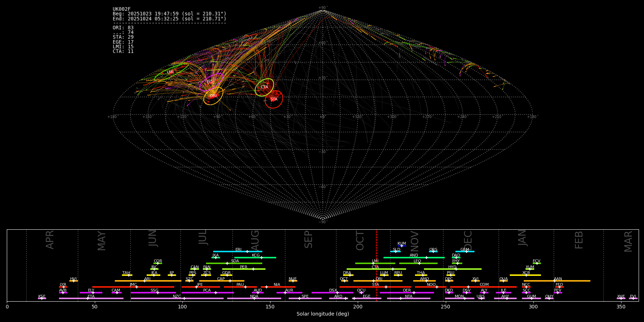Click the SSG shower bar in timeline
Viewport: 644px width, 322px height.
153,293
